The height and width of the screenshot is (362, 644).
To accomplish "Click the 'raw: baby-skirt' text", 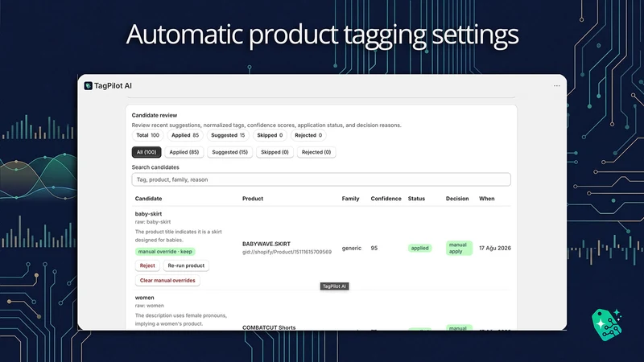I will click(x=153, y=222).
